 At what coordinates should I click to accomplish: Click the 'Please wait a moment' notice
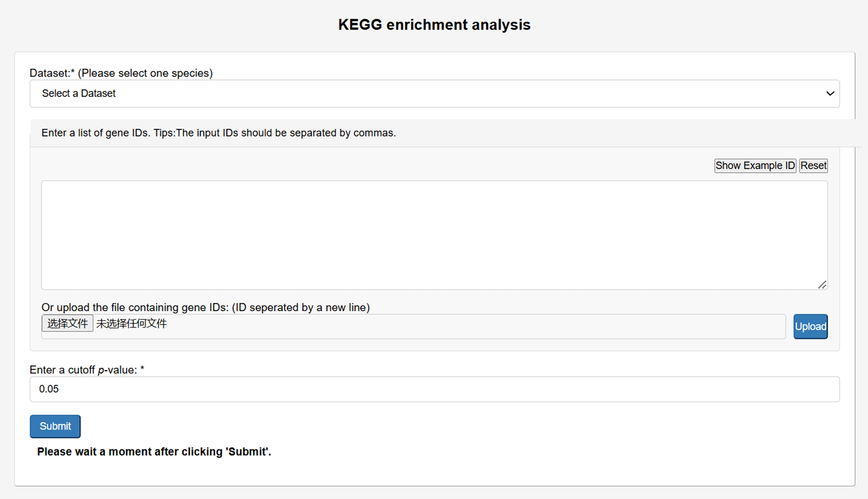click(x=154, y=452)
